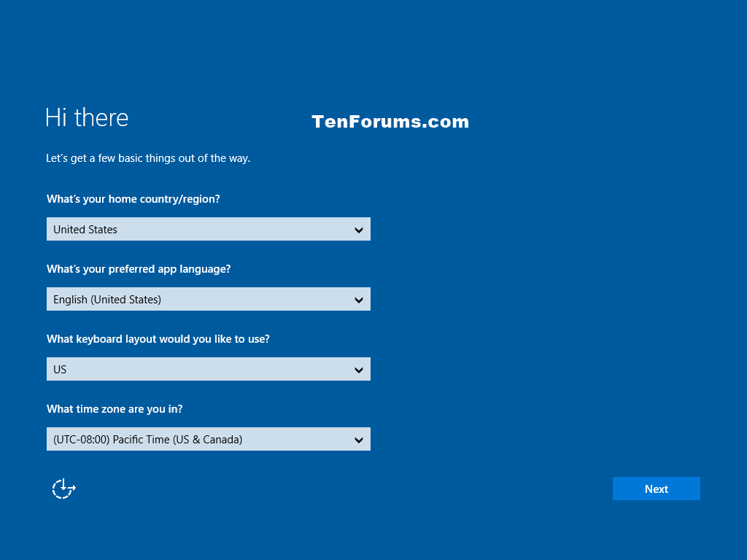Expand the app language dropdown chevron
The image size is (747, 560).
point(359,300)
